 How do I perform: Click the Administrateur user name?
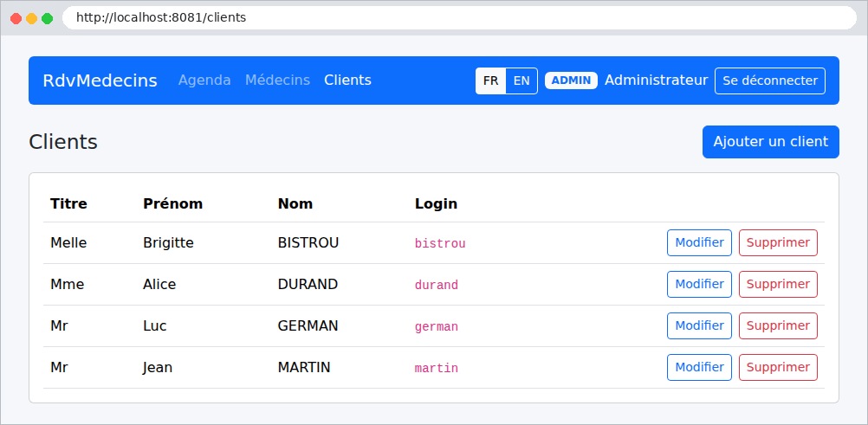(x=656, y=80)
